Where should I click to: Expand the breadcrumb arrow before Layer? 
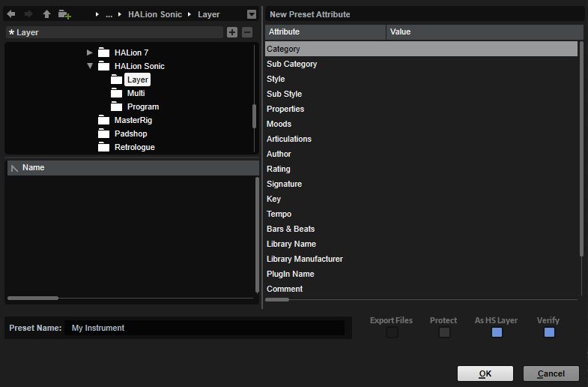pyautogui.click(x=190, y=14)
